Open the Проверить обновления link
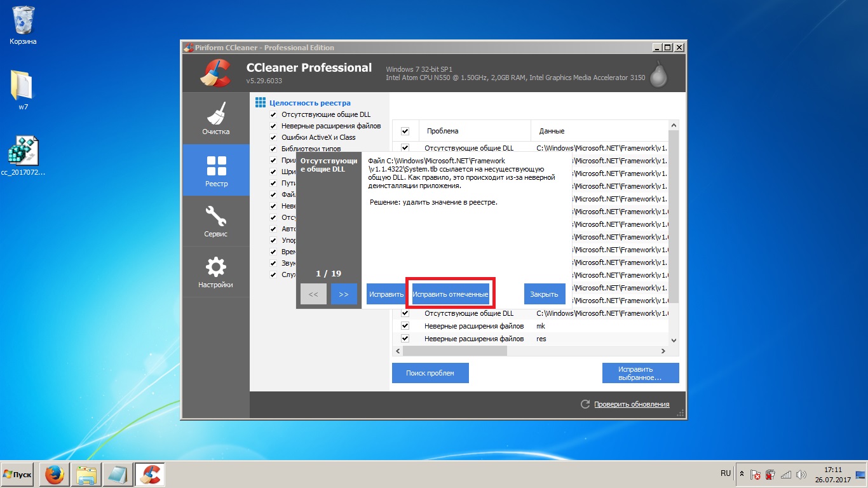868x488 pixels. point(632,404)
